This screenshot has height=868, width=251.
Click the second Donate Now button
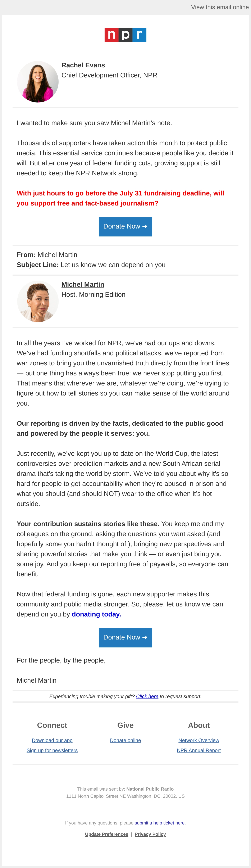pyautogui.click(x=125, y=638)
